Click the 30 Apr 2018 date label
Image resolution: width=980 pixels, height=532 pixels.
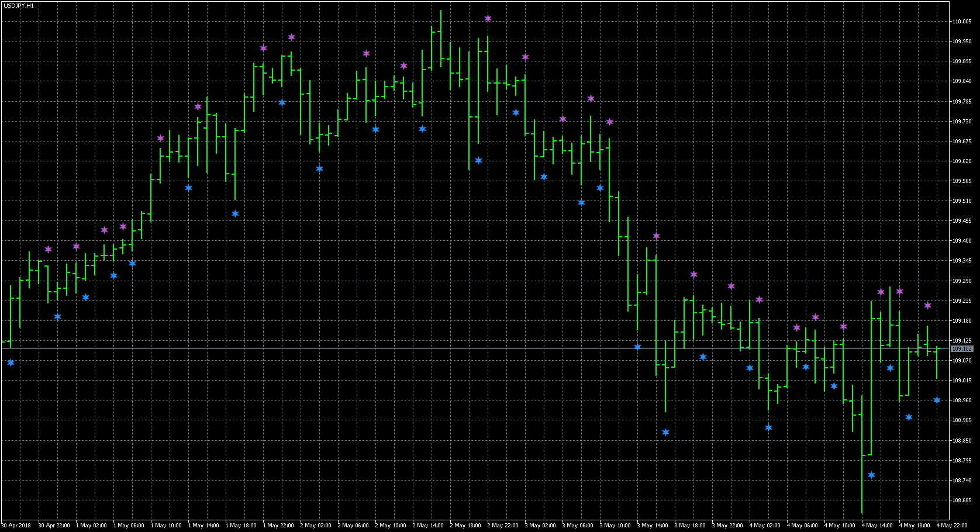16,526
